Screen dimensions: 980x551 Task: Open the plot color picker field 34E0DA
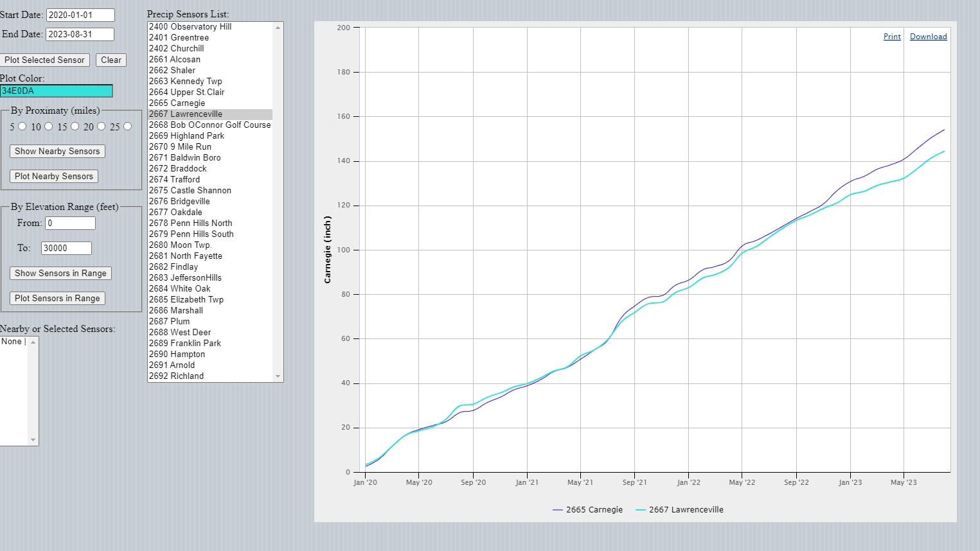pos(56,91)
